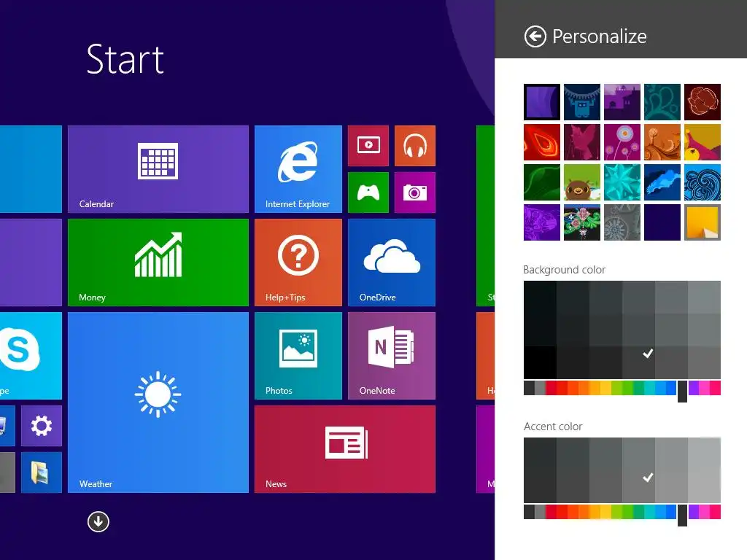
Task: Choose the brown creature on green background
Action: (582, 182)
